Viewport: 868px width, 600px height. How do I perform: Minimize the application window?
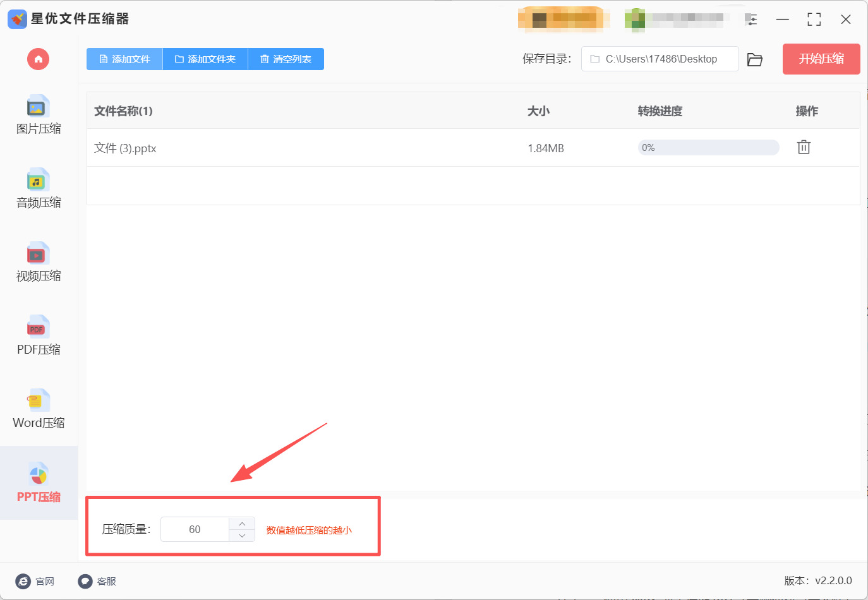point(783,20)
